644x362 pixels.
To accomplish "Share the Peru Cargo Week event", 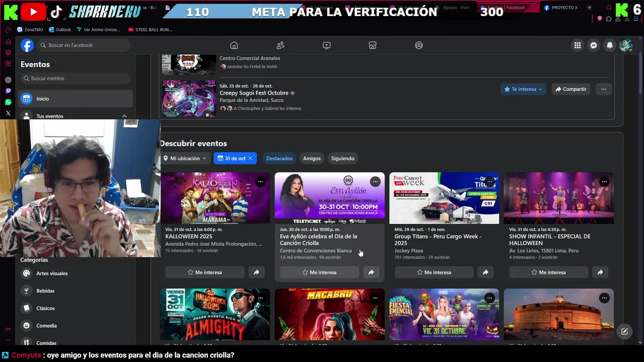I will point(486,272).
